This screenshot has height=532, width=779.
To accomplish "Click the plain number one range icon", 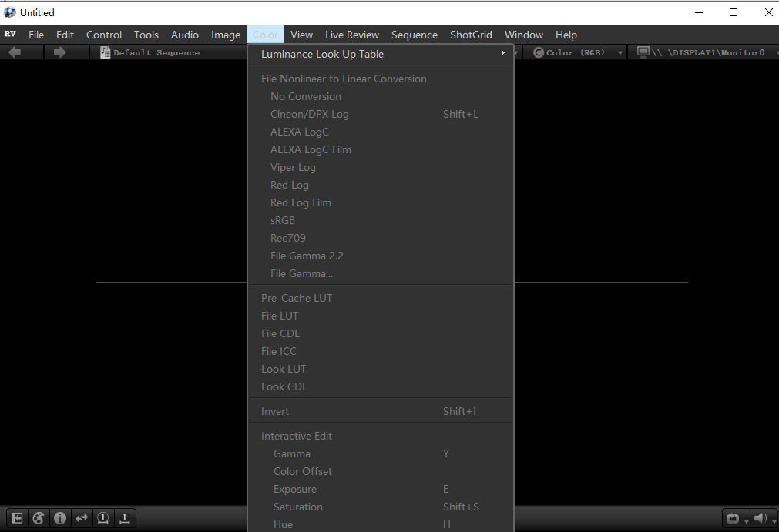I will pos(125,518).
